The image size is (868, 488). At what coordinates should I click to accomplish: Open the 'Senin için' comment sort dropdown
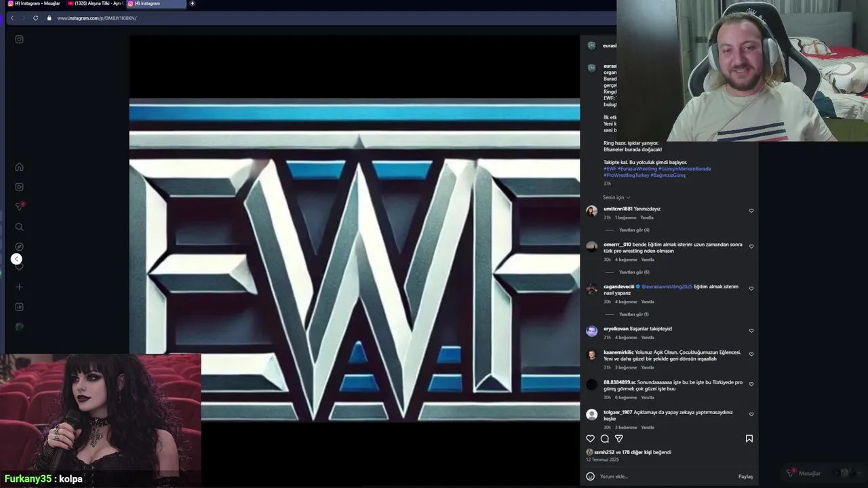coord(616,197)
